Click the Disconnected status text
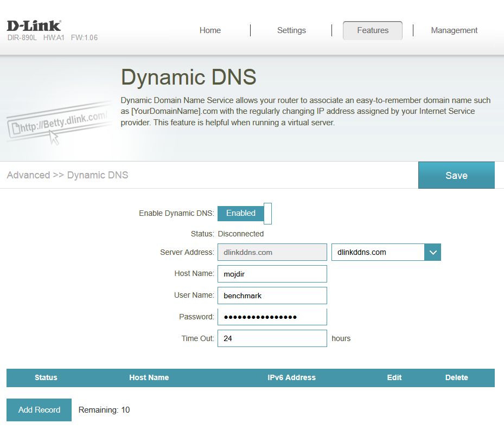504x430 pixels. pos(241,234)
